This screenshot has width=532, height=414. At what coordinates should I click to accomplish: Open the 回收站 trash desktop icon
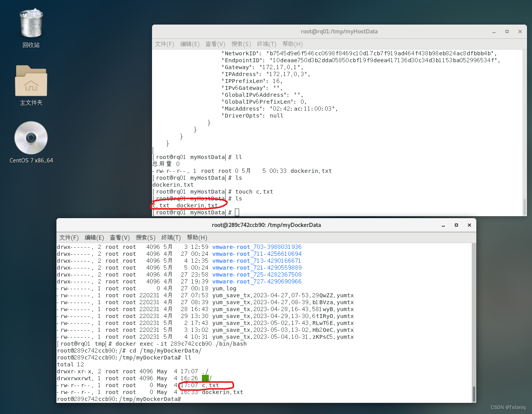pyautogui.click(x=31, y=28)
